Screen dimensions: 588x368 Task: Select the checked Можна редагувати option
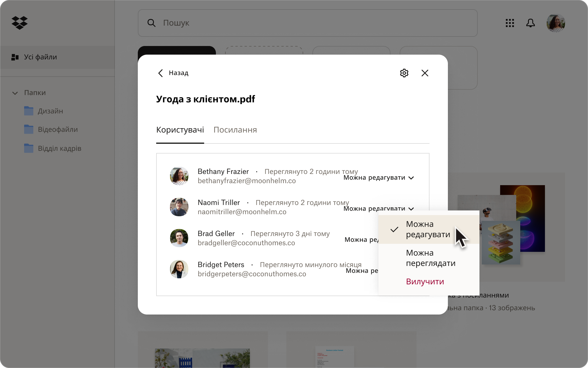(428, 229)
